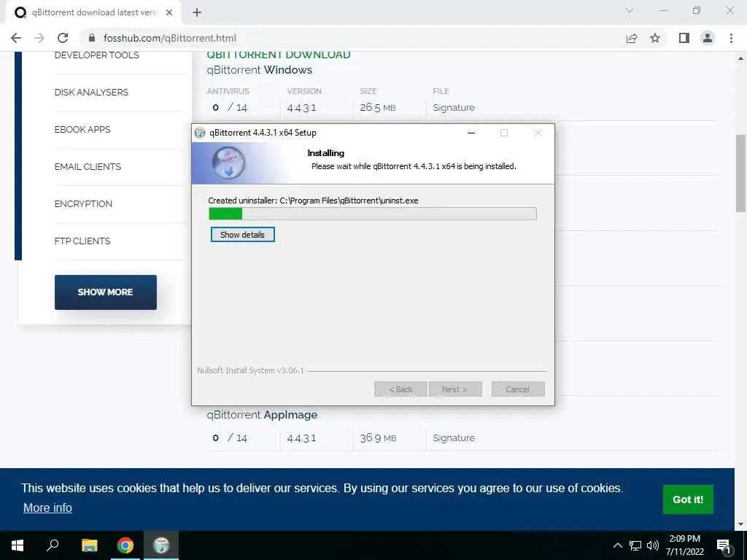Open the tab search chevron

pyautogui.click(x=630, y=10)
